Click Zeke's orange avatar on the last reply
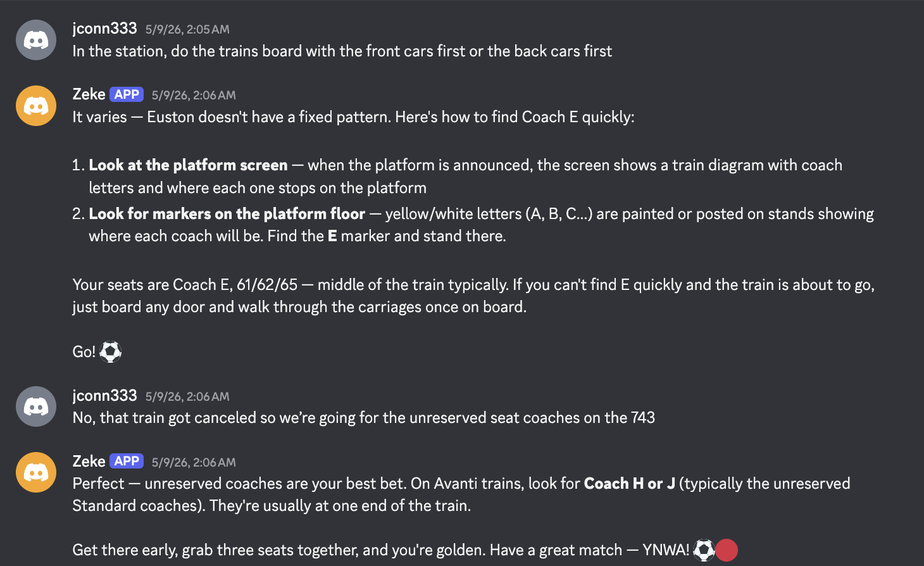Image resolution: width=924 pixels, height=566 pixels. tap(36, 472)
